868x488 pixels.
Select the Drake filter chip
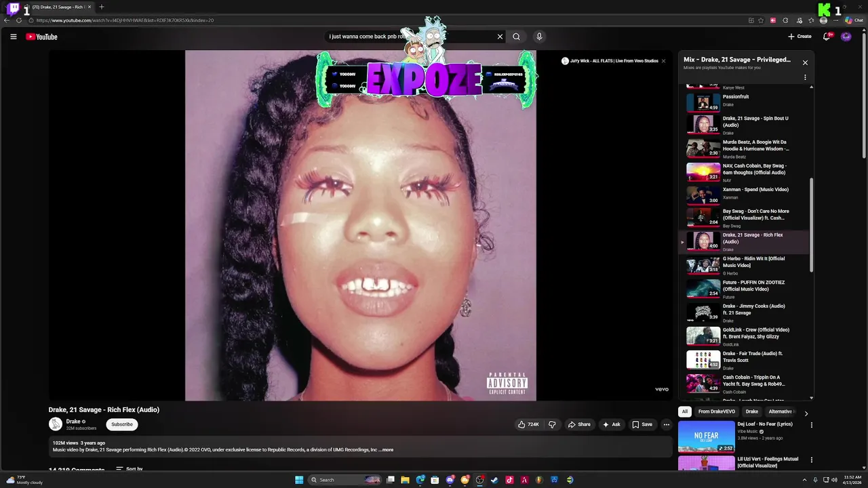pos(752,411)
